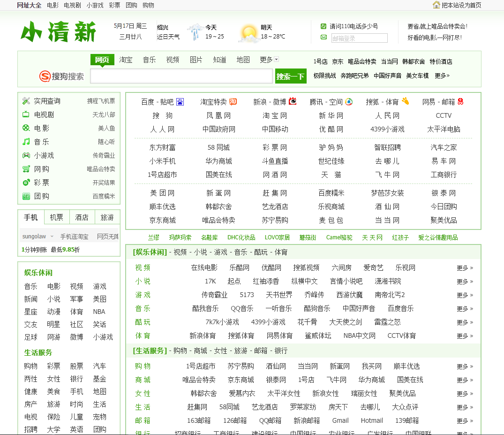Expand 更多 on the 小说 row

(465, 282)
